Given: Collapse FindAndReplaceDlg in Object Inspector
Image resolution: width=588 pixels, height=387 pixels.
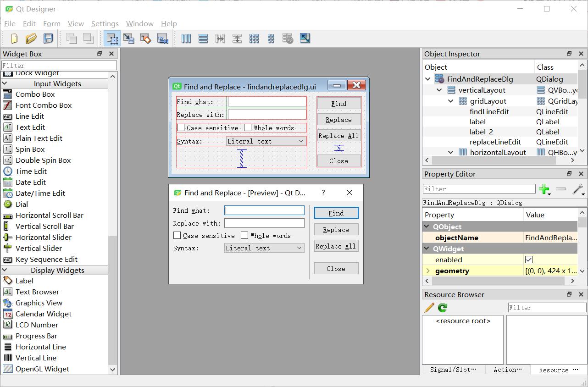Looking at the screenshot, I should click(428, 79).
